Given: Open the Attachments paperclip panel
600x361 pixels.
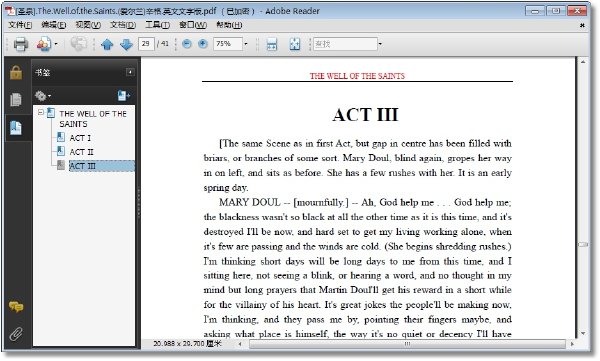Looking at the screenshot, I should coord(16,334).
